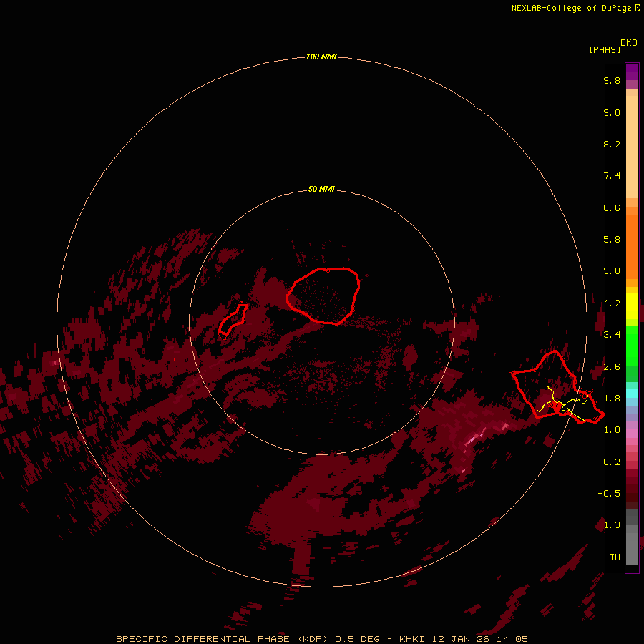Click the NEXLAB-College of DuPage credit text

[x=575, y=8]
